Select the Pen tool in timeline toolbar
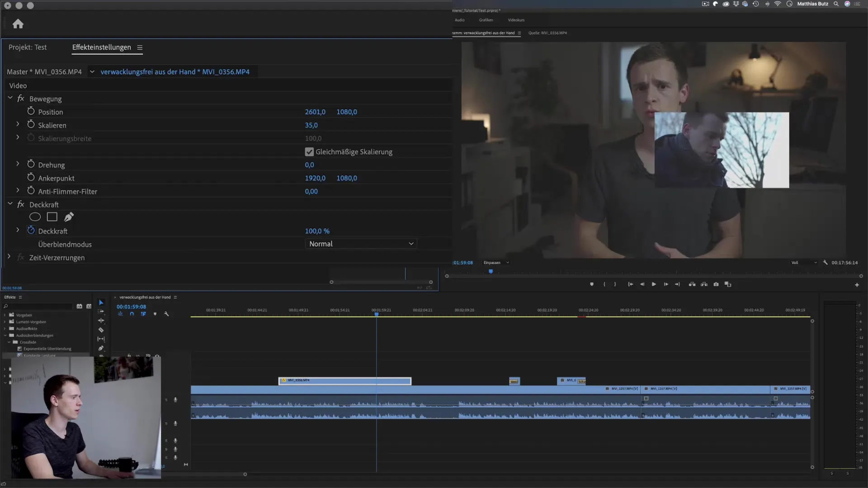 101,348
